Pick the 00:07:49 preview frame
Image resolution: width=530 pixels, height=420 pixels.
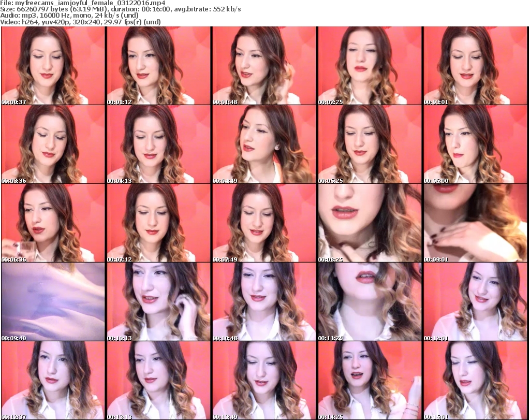264,223
